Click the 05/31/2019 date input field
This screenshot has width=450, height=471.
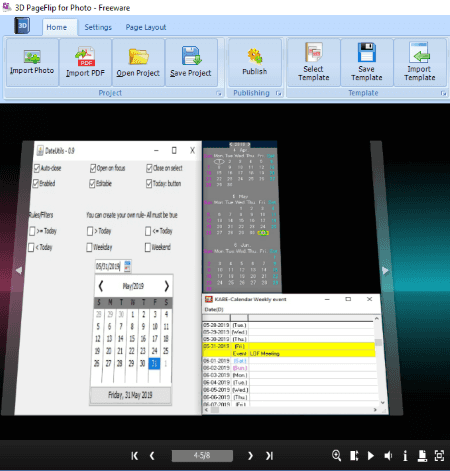click(x=109, y=266)
